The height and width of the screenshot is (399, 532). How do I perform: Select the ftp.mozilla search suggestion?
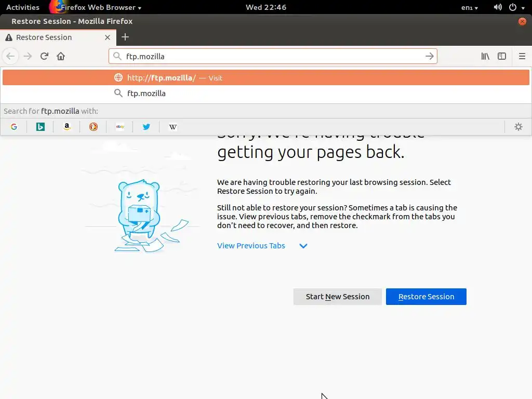tap(265, 94)
